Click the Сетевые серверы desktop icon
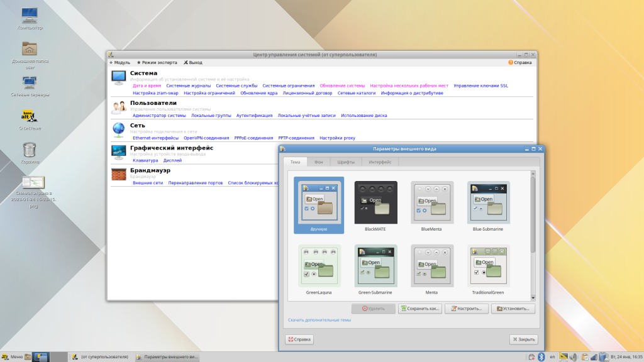 (29, 83)
